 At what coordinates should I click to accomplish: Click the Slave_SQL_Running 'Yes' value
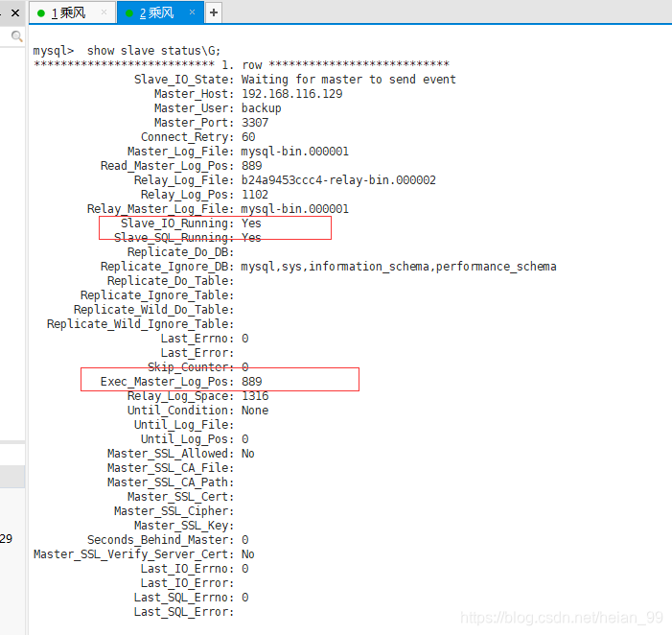[x=251, y=238]
